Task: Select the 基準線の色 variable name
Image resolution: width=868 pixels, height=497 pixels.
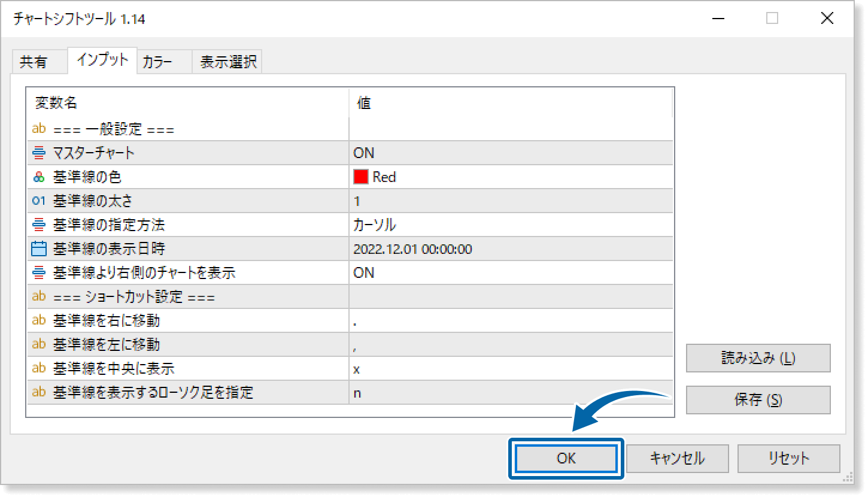Action: pyautogui.click(x=87, y=177)
